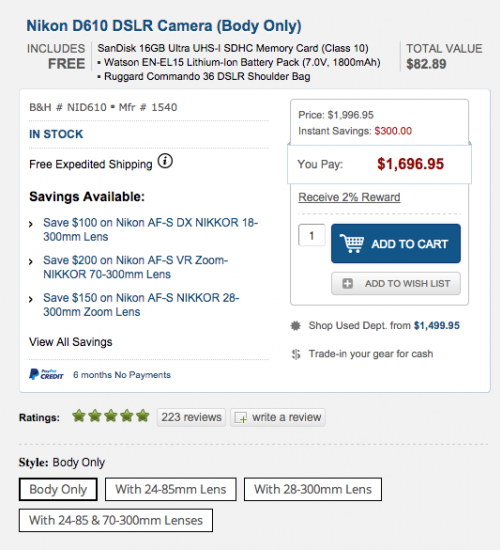Select the With 24-85mm Lens style

point(171,489)
